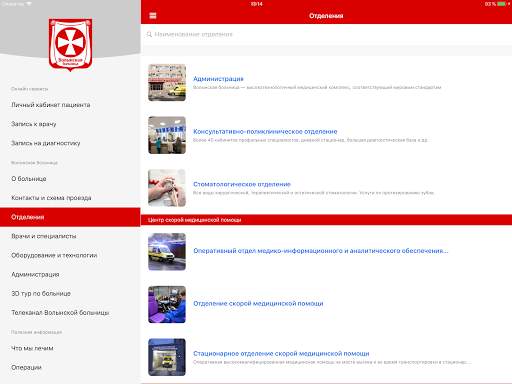Image resolution: width=512 pixels, height=384 pixels.
Task: Click thumbnail beside Стационарное отделение
Action: click(x=167, y=357)
